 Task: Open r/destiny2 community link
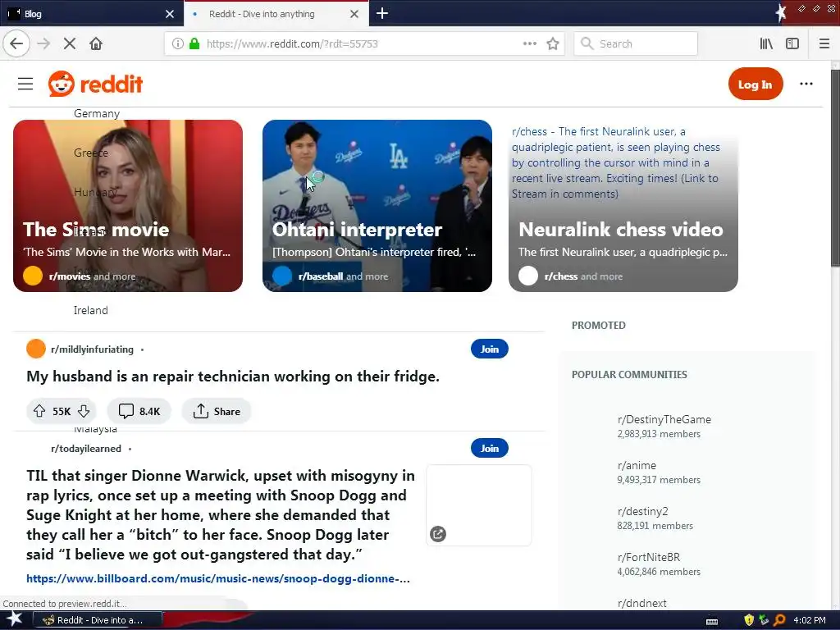pos(642,511)
